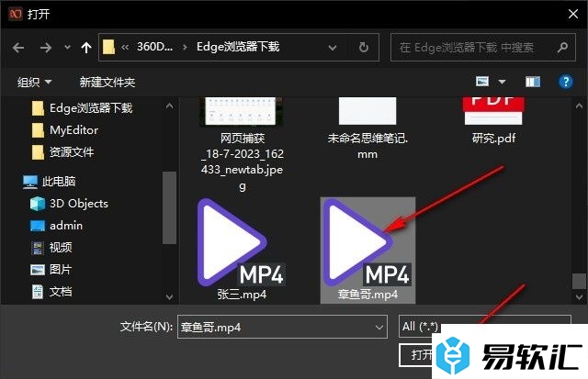
Task: Expand the file name dropdown arrow
Action: (x=379, y=327)
